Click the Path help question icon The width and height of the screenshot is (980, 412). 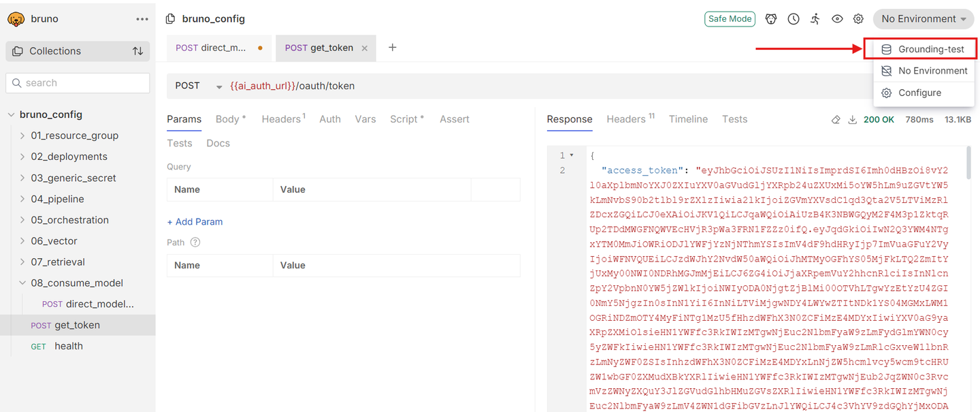(x=195, y=242)
